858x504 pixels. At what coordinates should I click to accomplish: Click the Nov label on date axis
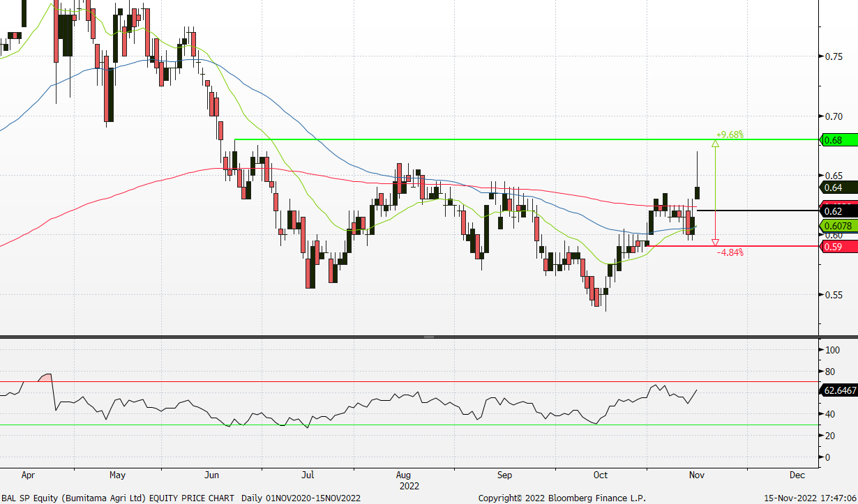point(698,475)
